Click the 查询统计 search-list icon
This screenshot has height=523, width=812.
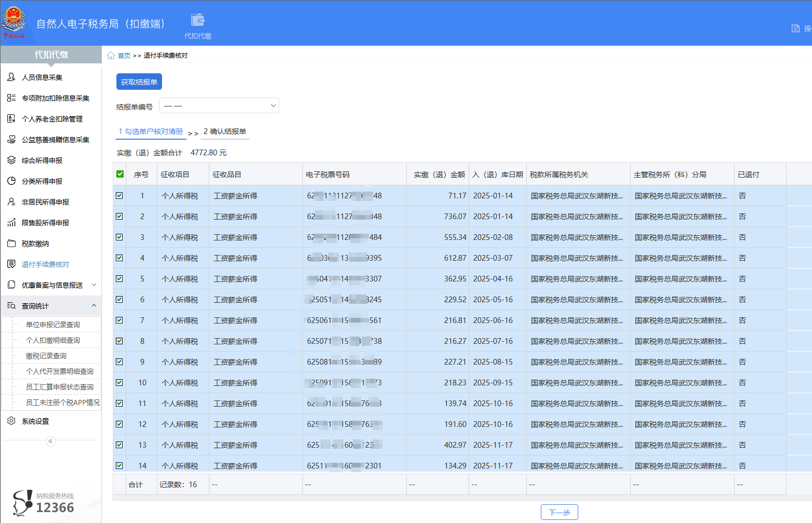click(11, 305)
